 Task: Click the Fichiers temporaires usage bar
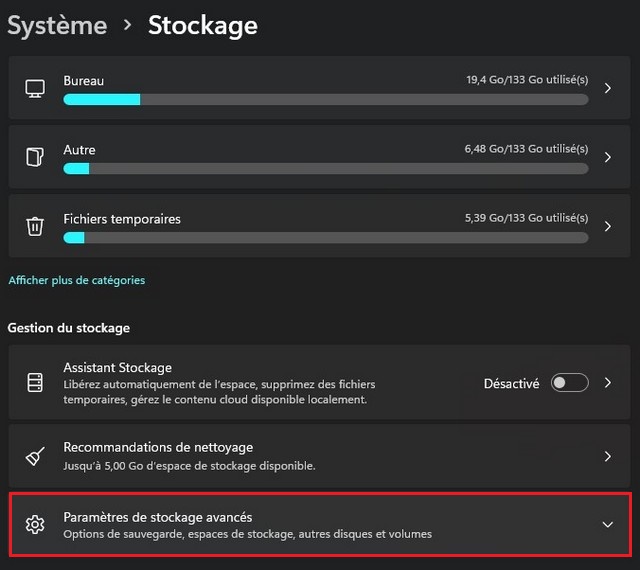[x=325, y=238]
